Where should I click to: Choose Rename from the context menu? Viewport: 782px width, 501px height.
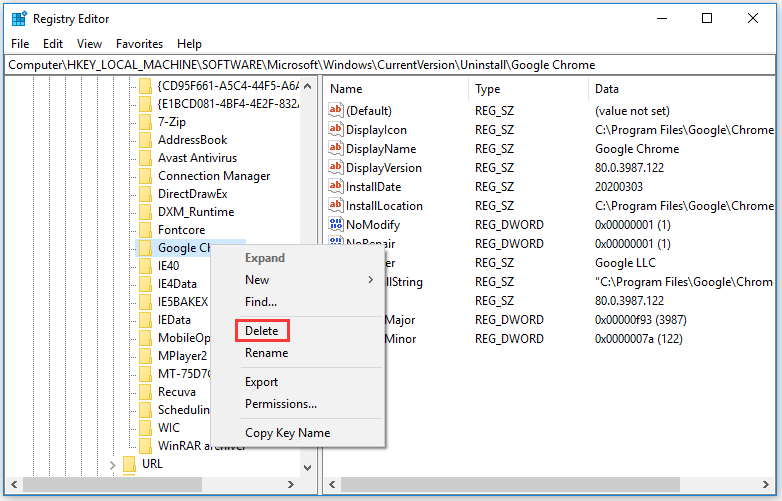coord(266,353)
